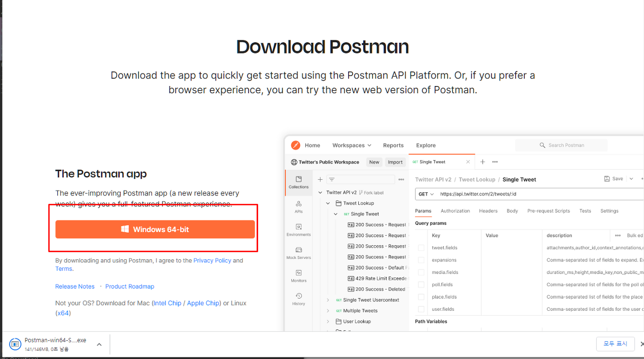The image size is (644, 359).
Task: Click the Postman logo in app header
Action: coord(295,145)
